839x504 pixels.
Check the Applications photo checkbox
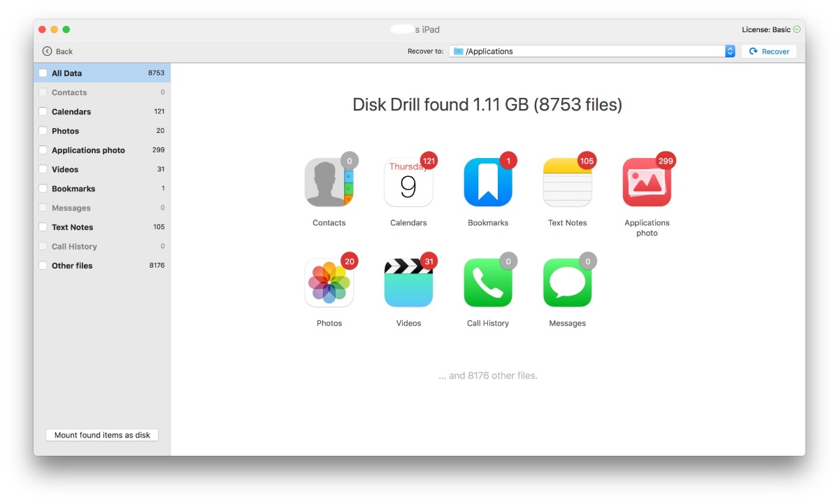tap(43, 150)
